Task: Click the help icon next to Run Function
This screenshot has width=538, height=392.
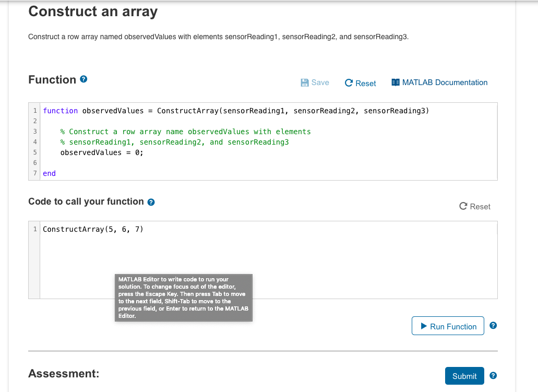Action: 493,325
